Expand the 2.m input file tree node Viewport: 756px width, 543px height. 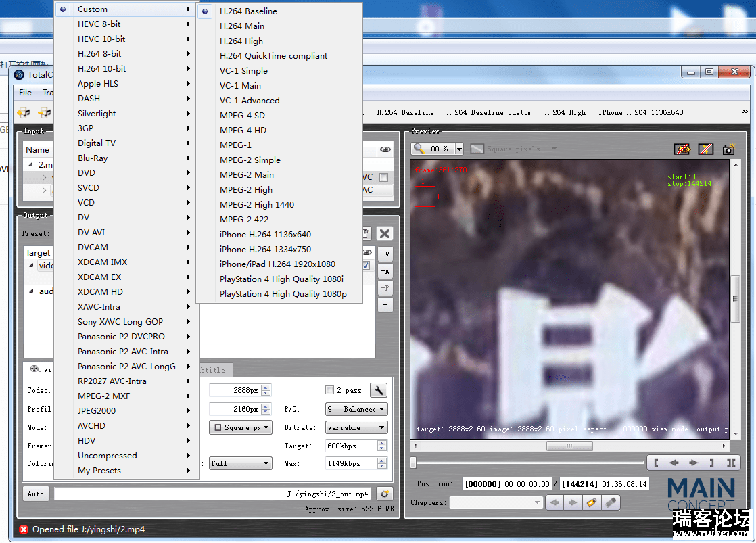tap(31, 164)
